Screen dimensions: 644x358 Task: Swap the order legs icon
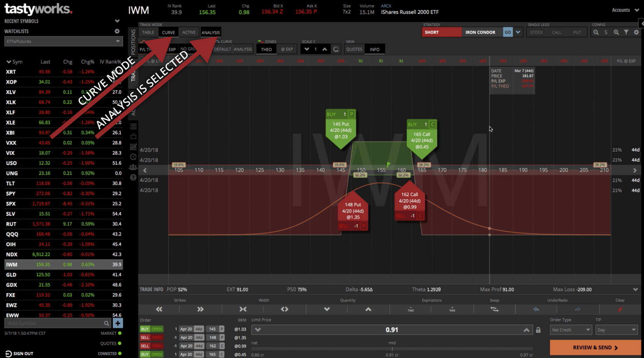(494, 309)
